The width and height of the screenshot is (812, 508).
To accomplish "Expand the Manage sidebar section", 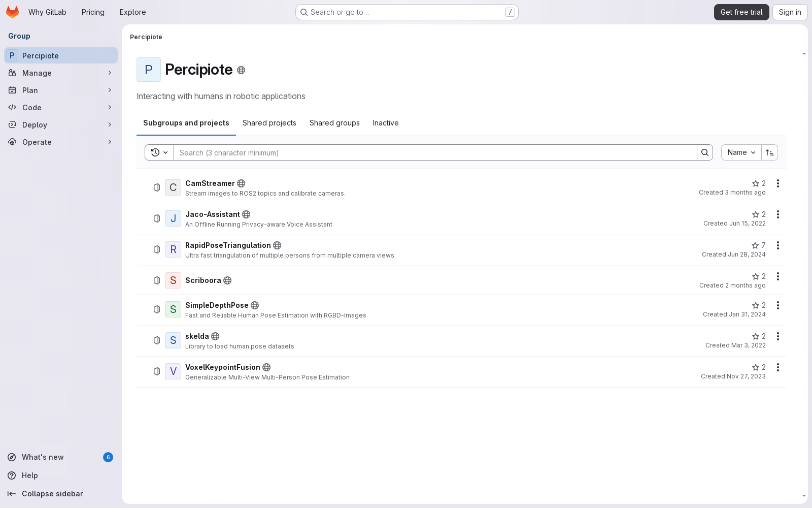I will pos(61,73).
